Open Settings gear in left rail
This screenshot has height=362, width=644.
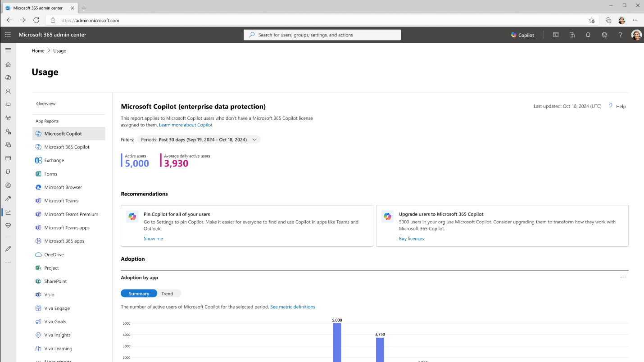coord(8,185)
